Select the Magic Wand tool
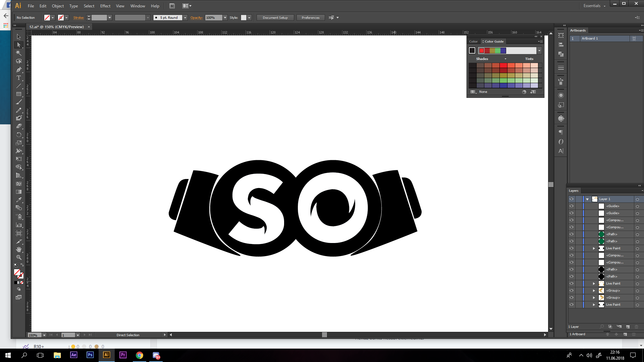The image size is (644, 362). (x=19, y=53)
